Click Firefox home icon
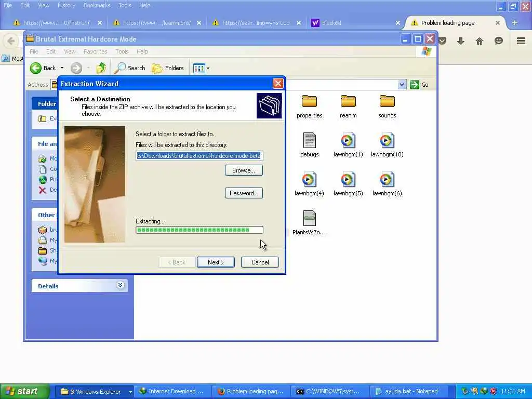This screenshot has width=532, height=399. (x=479, y=41)
